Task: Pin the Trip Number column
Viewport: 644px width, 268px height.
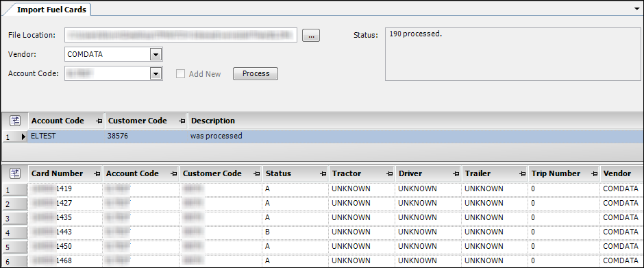Action: pos(595,174)
